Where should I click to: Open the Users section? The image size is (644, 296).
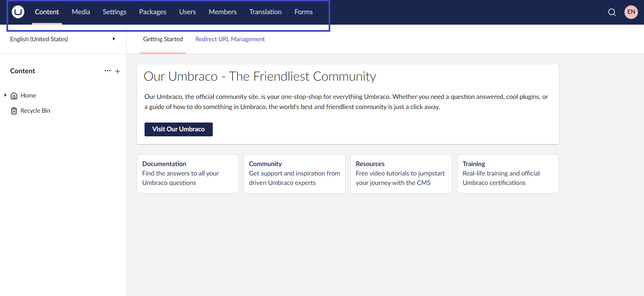click(187, 12)
